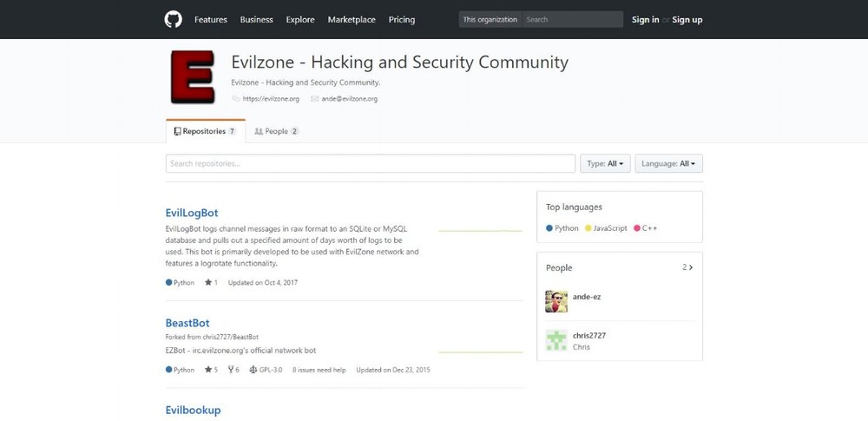
Task: Open the EvilLogBot repository
Action: click(192, 213)
